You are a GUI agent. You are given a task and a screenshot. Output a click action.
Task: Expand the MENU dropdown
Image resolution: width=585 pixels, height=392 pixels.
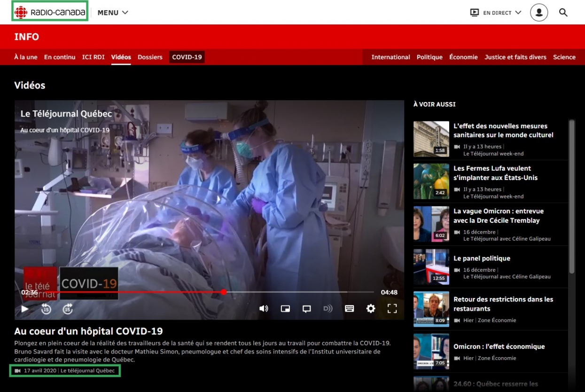pos(113,13)
